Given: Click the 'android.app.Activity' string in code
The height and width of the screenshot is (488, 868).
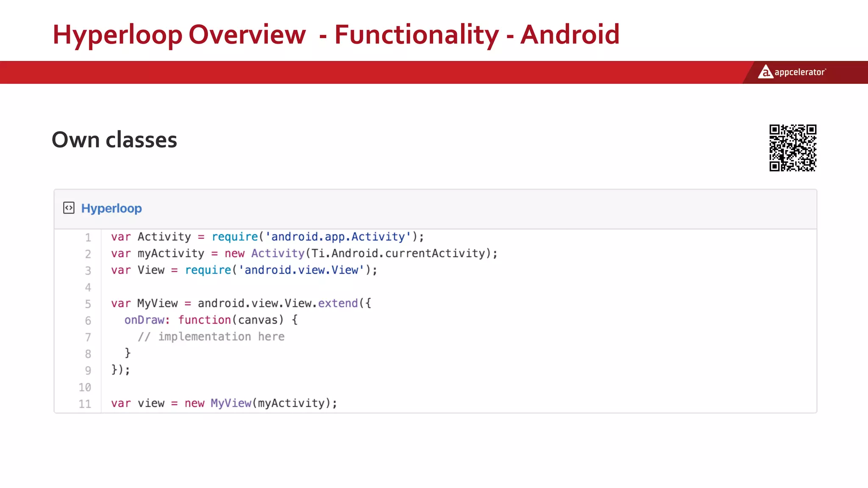Looking at the screenshot, I should click(338, 237).
